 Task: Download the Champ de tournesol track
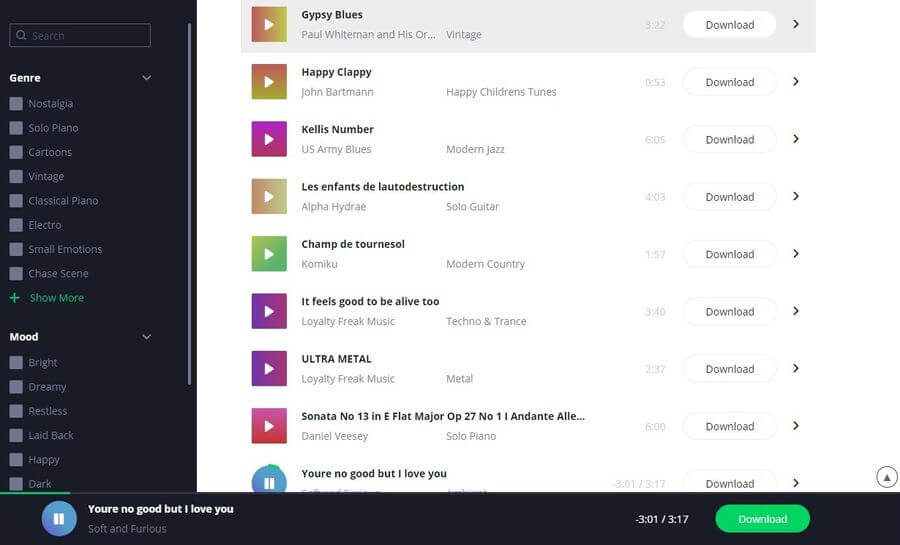click(x=730, y=254)
